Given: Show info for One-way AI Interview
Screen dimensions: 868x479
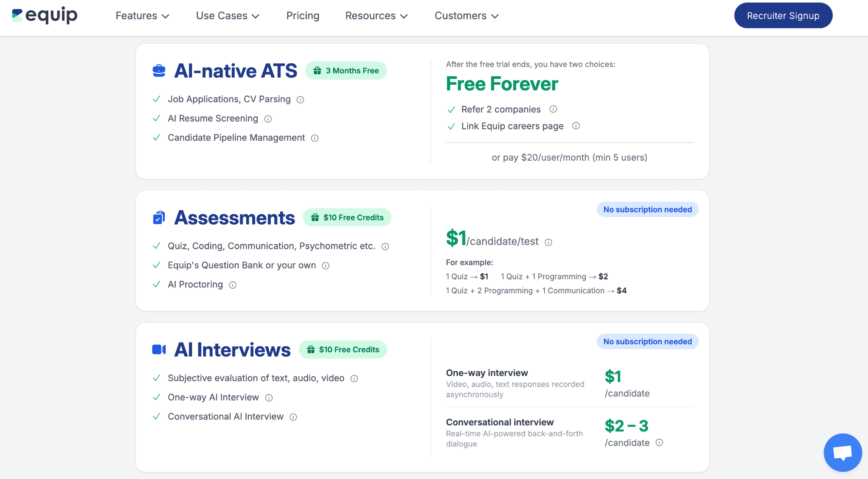Looking at the screenshot, I should 269,398.
